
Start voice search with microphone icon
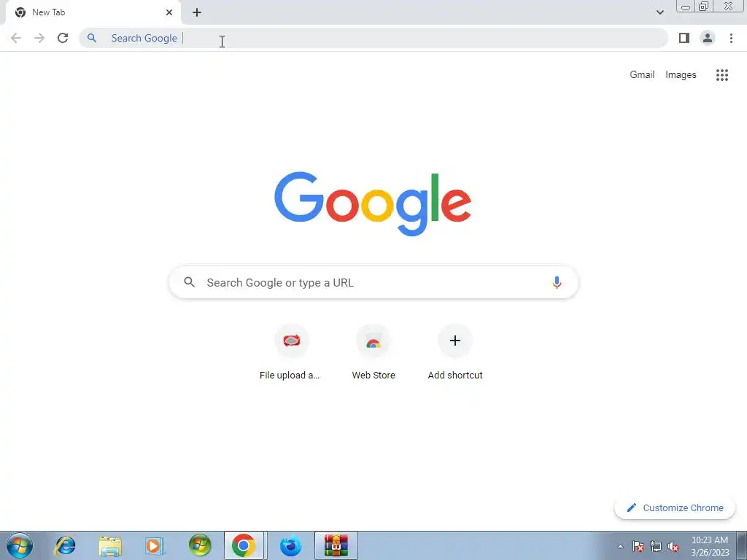pyautogui.click(x=557, y=282)
